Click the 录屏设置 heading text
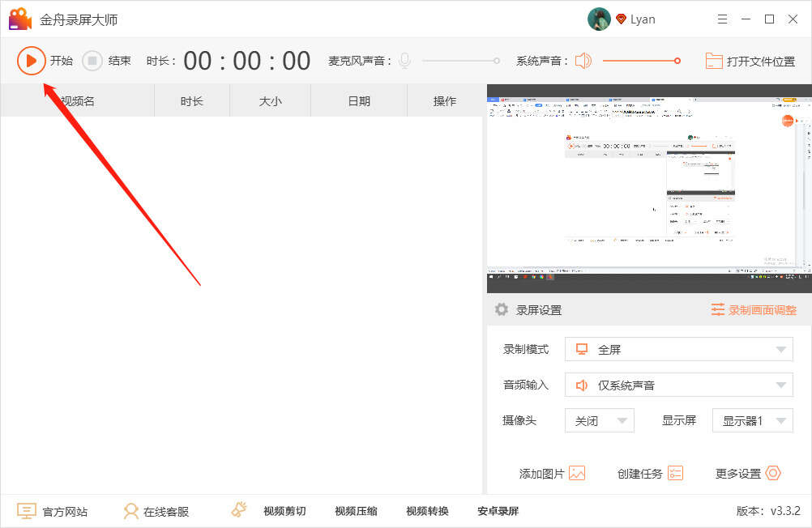The height and width of the screenshot is (528, 812). tap(539, 310)
